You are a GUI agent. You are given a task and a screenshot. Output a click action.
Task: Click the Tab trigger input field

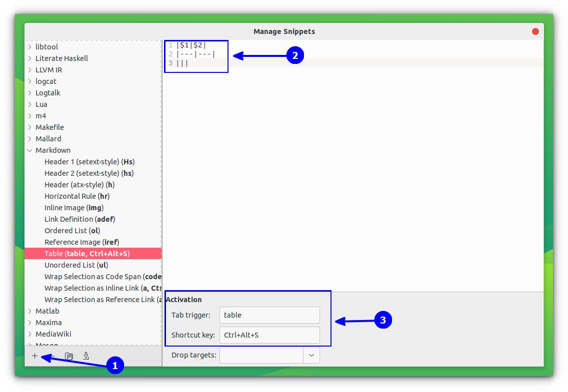[269, 315]
